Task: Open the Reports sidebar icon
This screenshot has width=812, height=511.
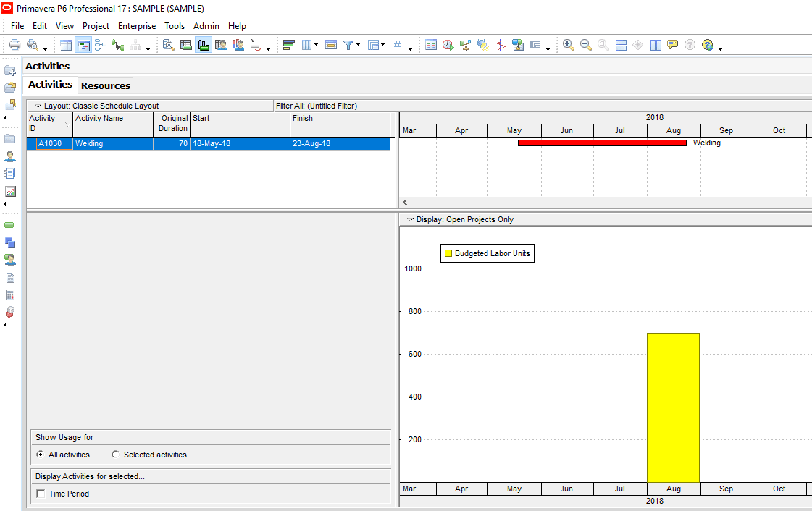Action: (x=10, y=174)
